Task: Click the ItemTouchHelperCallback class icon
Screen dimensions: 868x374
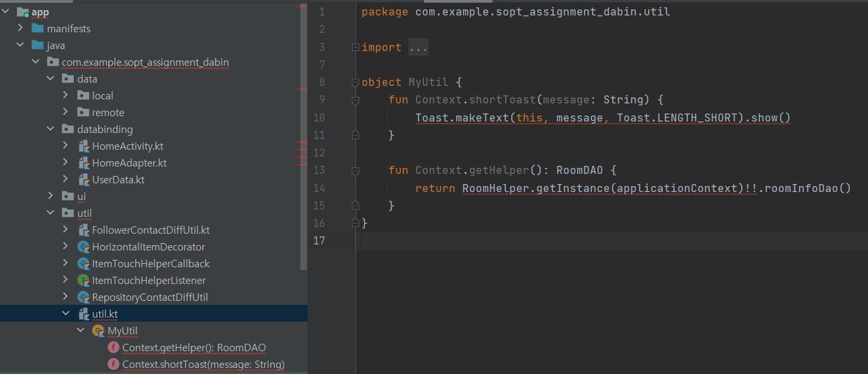Action: pyautogui.click(x=83, y=263)
